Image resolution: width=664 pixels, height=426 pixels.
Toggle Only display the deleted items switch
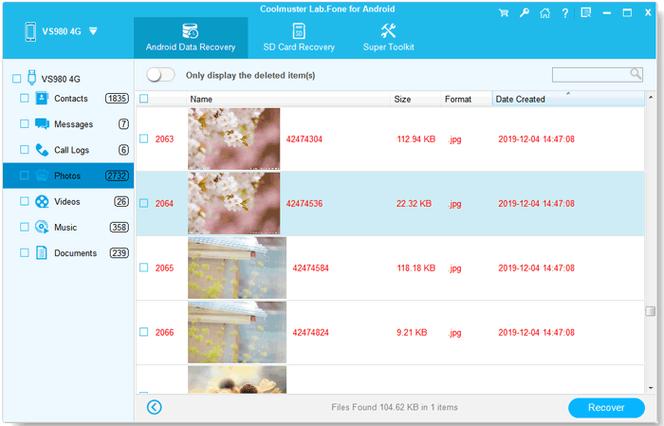point(160,75)
